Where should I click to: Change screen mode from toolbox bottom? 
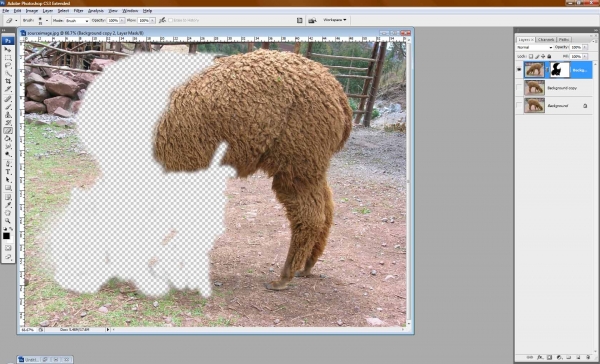[x=8, y=257]
